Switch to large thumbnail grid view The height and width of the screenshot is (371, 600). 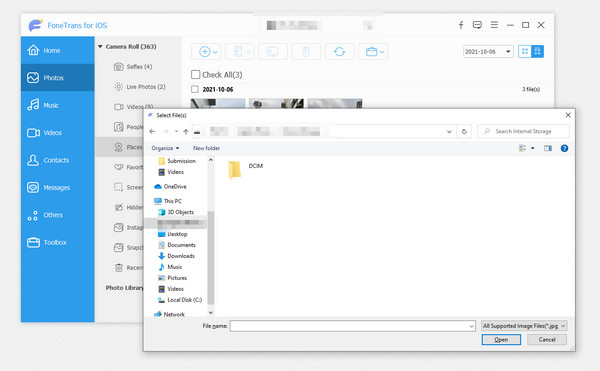pyautogui.click(x=537, y=51)
